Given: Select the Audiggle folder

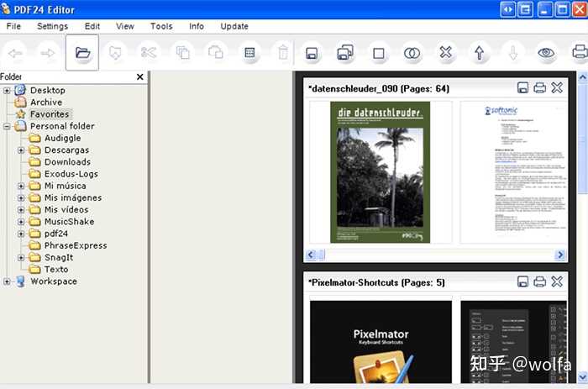Looking at the screenshot, I should click(63, 138).
